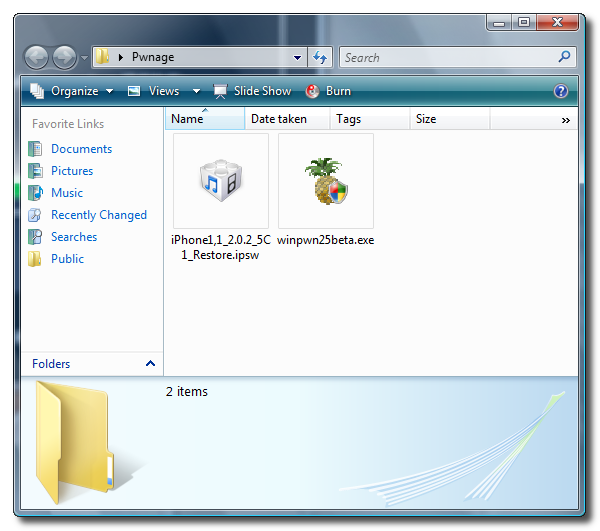Open Help with the question mark icon
600x531 pixels.
(561, 91)
